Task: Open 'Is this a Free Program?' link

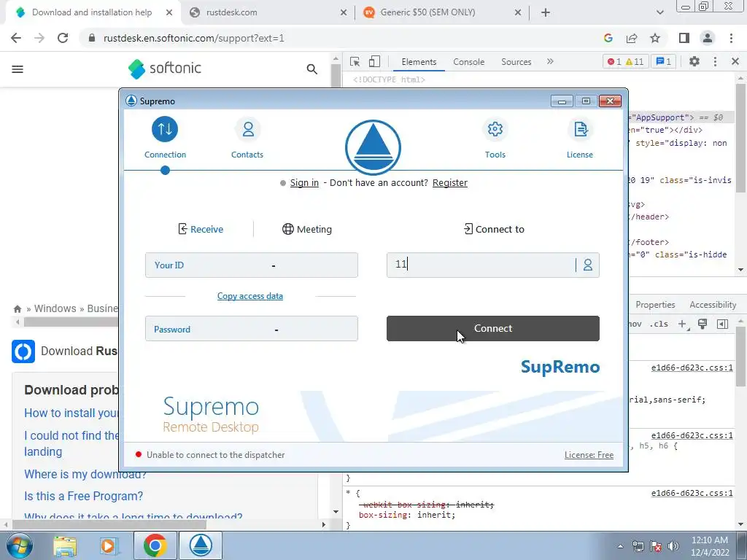Action: tap(83, 496)
